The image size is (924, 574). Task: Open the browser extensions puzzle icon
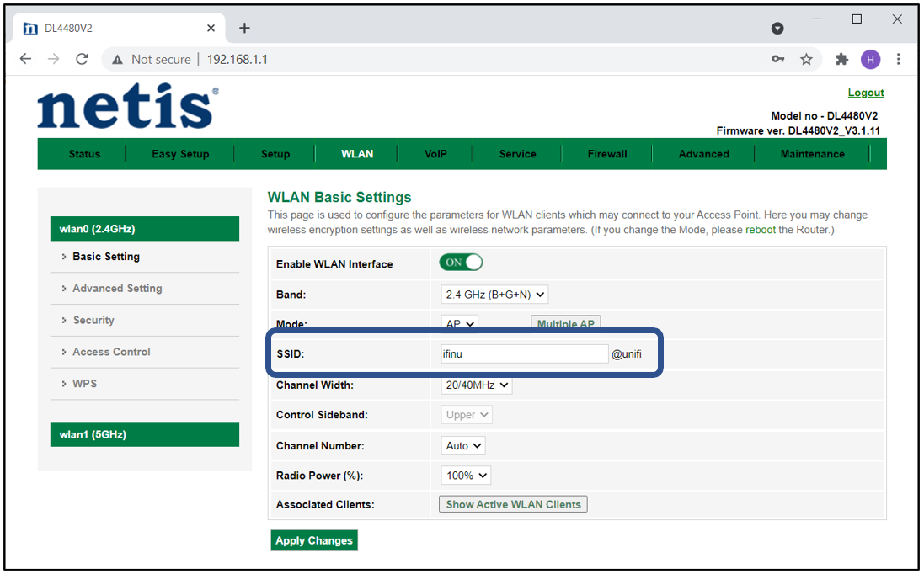pos(841,59)
